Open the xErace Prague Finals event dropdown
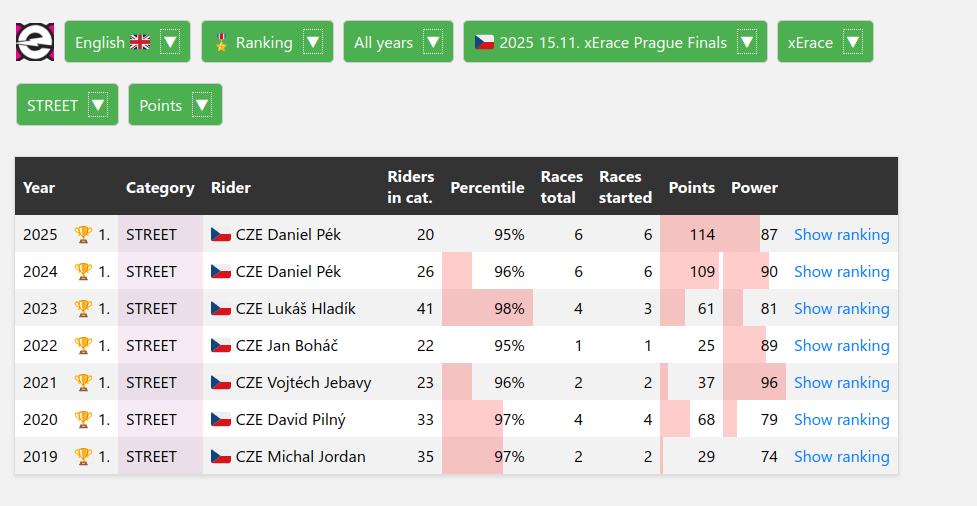 coord(614,42)
